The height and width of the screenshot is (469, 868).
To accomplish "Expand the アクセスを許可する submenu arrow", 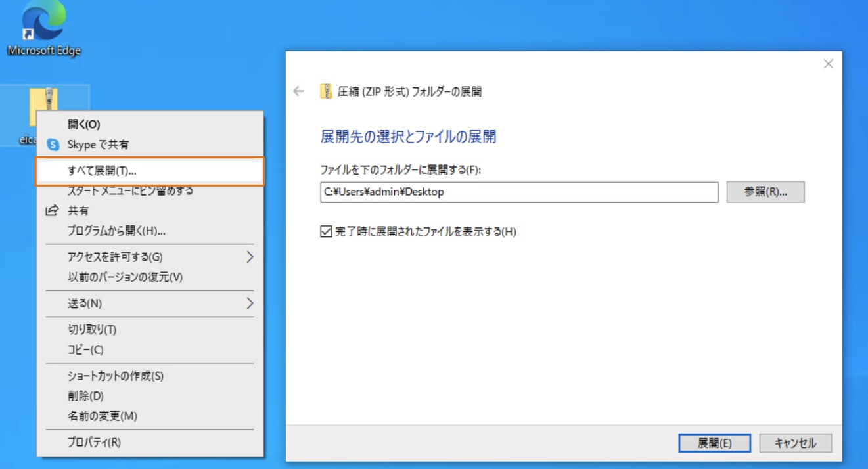I will (x=250, y=257).
